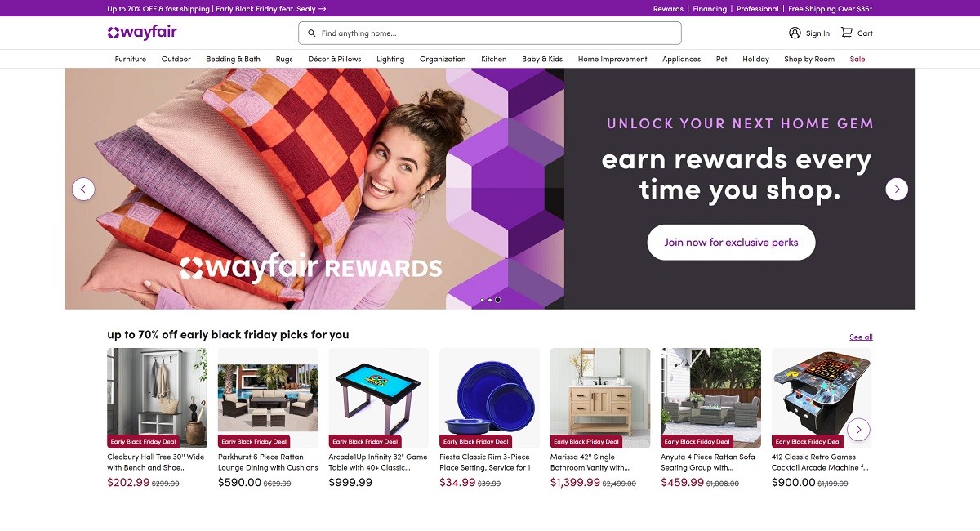The height and width of the screenshot is (531, 980).
Task: Show previous hero banner slide
Action: 83,189
